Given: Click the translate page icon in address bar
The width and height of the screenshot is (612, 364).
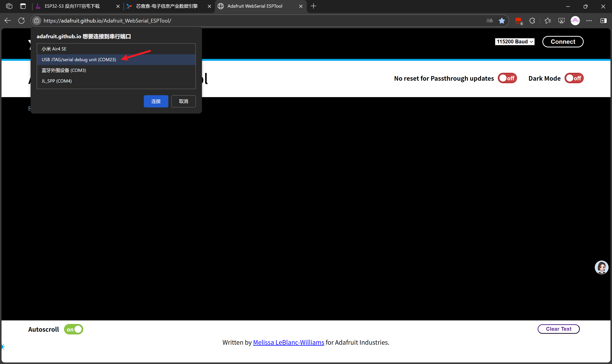Looking at the screenshot, I should [489, 21].
